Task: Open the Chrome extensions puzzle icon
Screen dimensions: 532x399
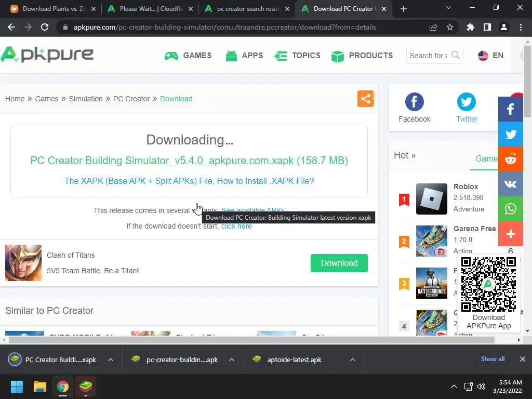Action: tap(471, 27)
